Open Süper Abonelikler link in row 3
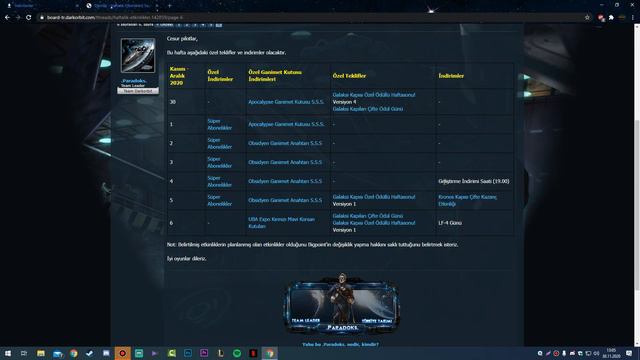The image size is (640, 360). click(x=220, y=162)
